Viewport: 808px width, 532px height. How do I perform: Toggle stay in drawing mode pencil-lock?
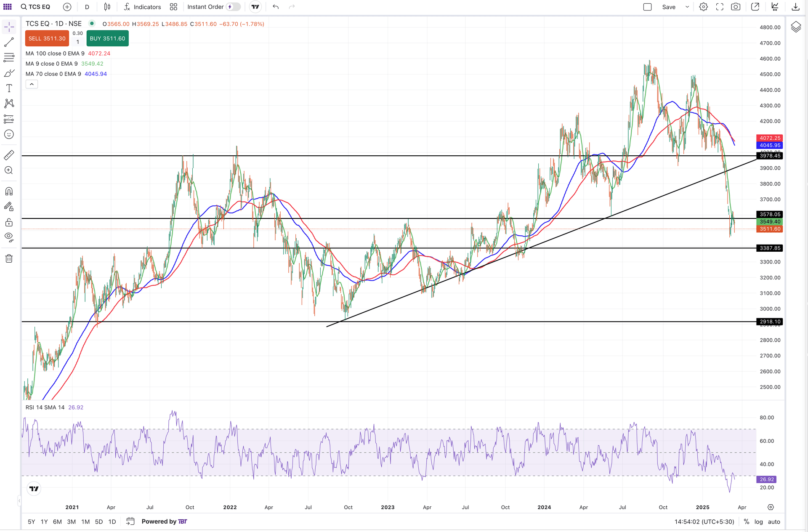tap(9, 207)
